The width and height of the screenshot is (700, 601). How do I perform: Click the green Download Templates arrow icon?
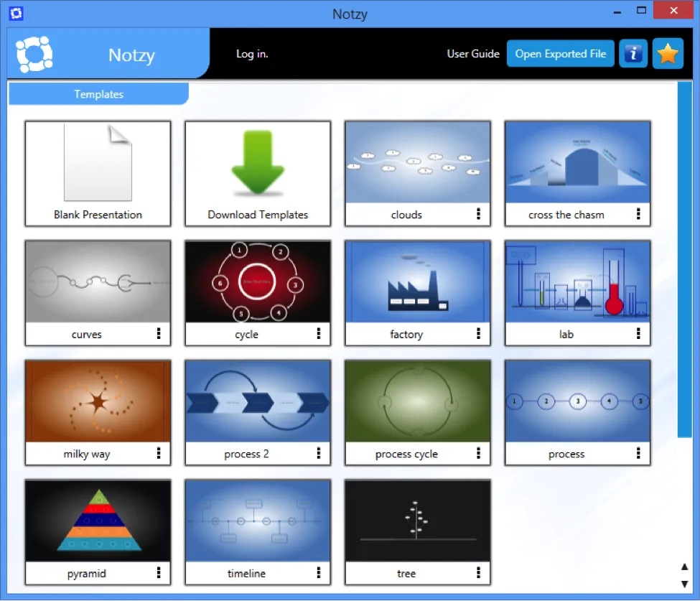pyautogui.click(x=258, y=162)
